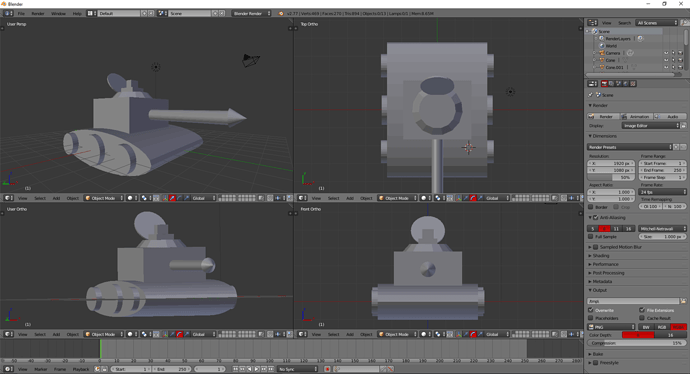Click editor type icon of timeline header
The width and height of the screenshot is (690, 374).
(x=8, y=369)
